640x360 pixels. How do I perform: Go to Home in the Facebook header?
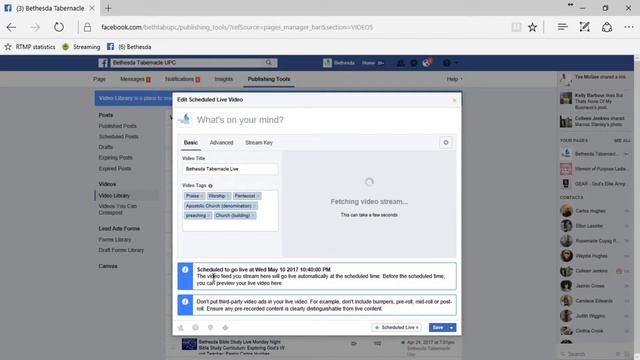pyautogui.click(x=369, y=63)
